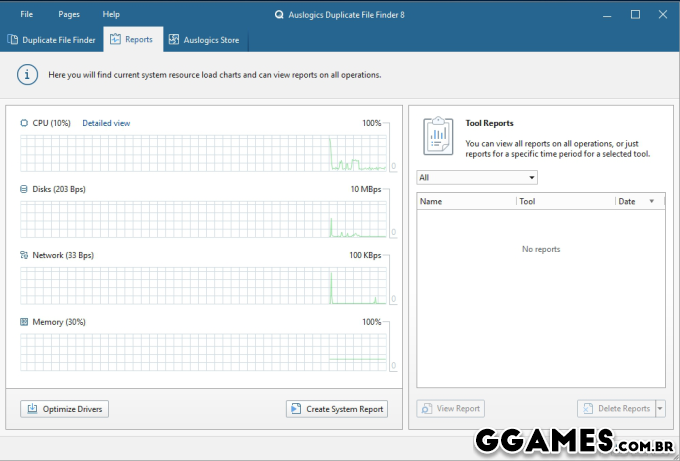
Task: Open the Pages menu
Action: point(69,15)
